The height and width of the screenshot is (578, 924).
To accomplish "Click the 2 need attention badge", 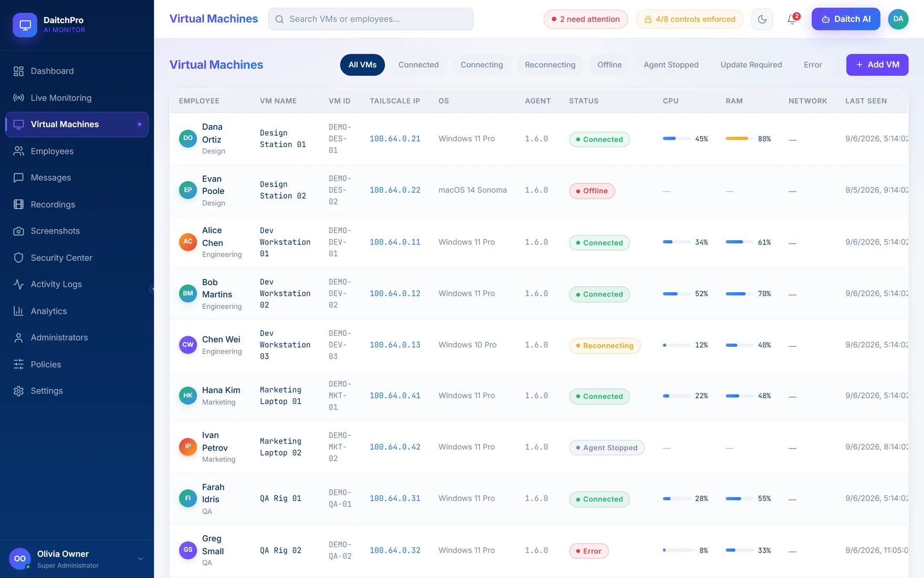I will 585,19.
